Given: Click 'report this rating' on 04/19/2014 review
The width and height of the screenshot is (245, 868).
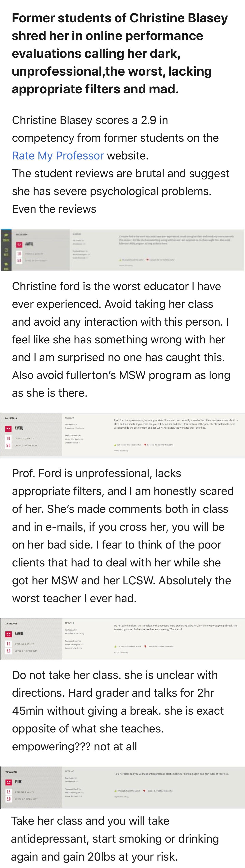Looking at the screenshot, I should [x=121, y=451].
